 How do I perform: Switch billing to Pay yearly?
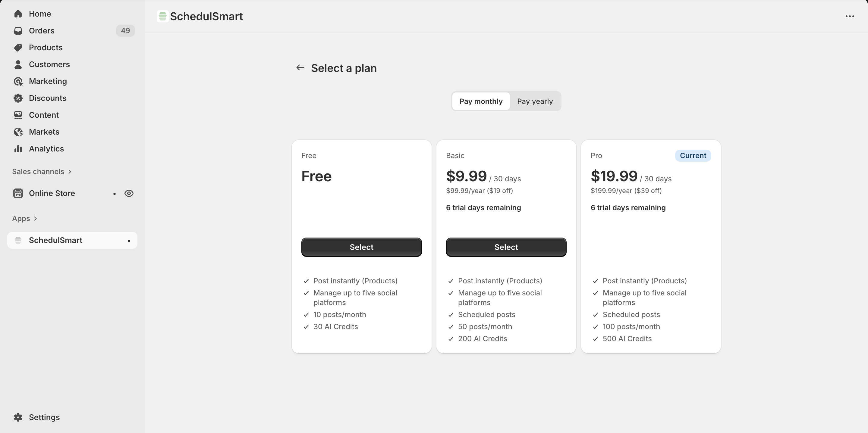(535, 101)
